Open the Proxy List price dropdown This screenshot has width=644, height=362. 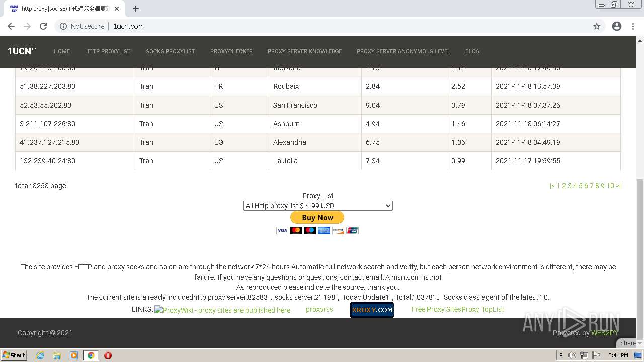tap(318, 206)
